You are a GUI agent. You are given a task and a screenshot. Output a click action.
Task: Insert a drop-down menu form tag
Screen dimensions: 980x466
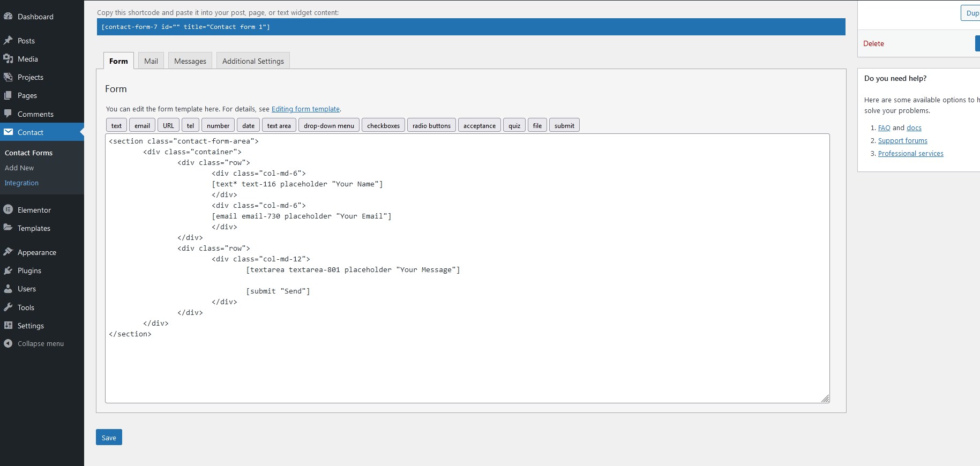click(x=328, y=125)
